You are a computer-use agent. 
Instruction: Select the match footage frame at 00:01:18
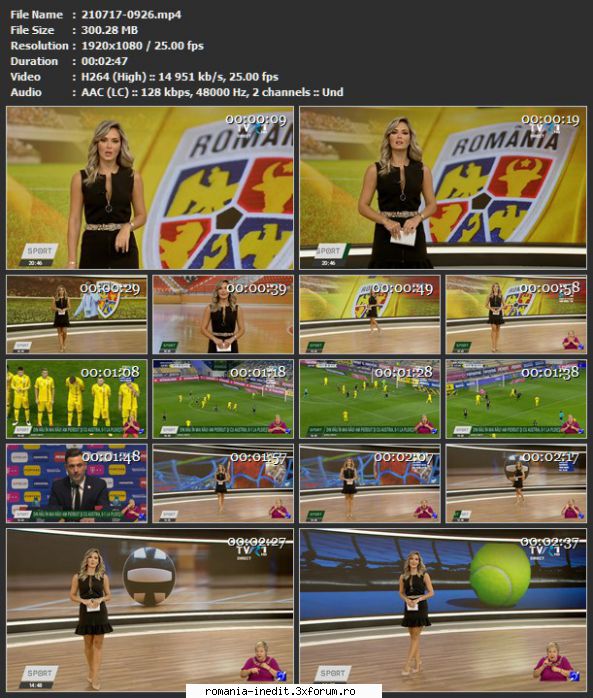click(x=223, y=399)
